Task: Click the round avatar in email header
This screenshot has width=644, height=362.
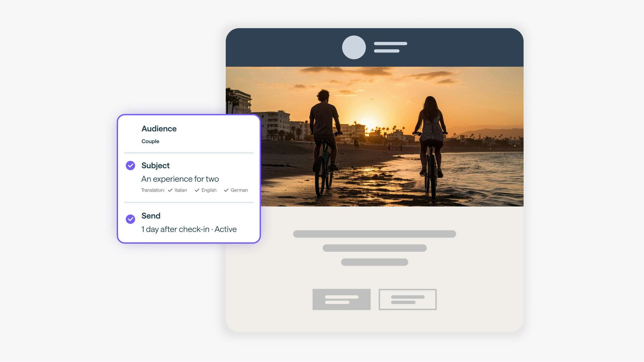Action: pyautogui.click(x=354, y=47)
